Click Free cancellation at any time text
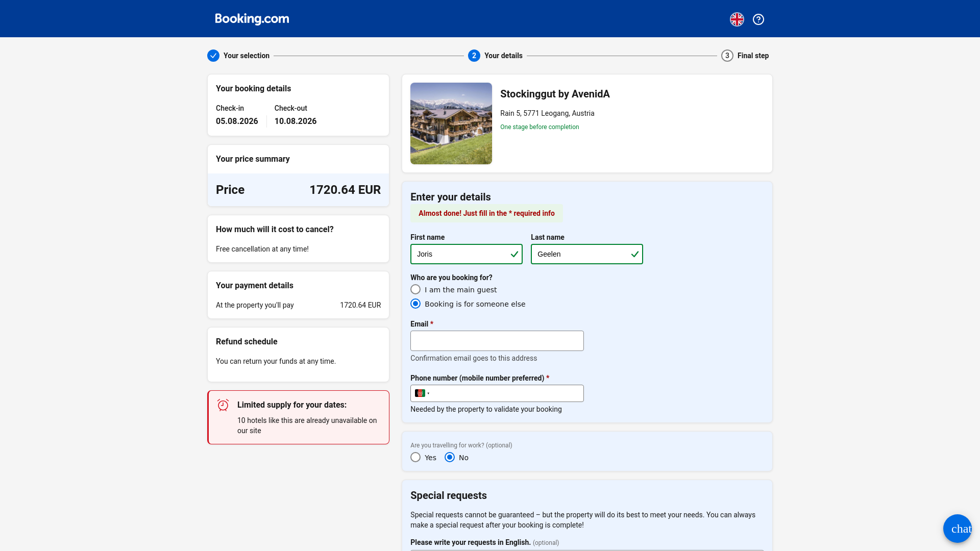980x551 pixels. [262, 249]
